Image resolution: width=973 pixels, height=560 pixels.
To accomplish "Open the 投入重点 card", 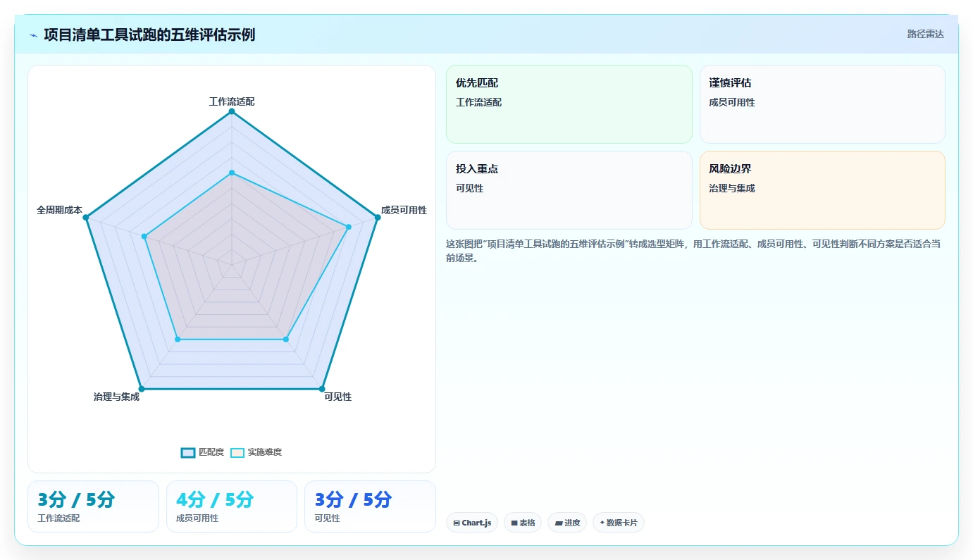I will (569, 190).
